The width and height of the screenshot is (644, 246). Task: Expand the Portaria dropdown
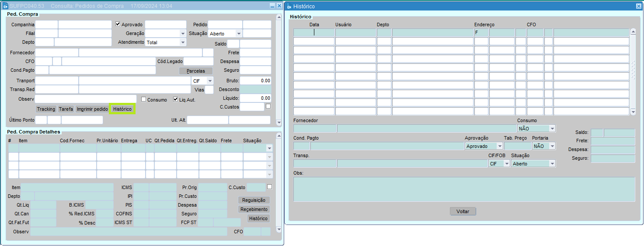pos(552,146)
